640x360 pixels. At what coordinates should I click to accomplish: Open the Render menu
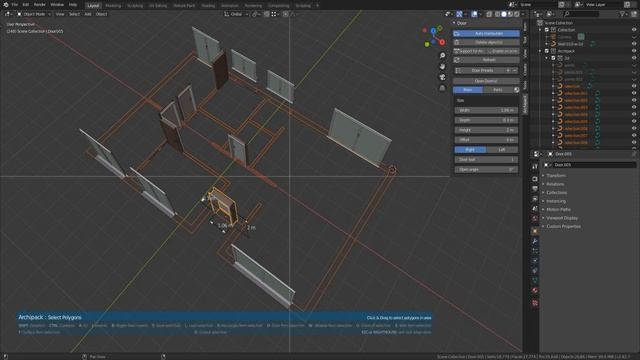[x=40, y=4]
